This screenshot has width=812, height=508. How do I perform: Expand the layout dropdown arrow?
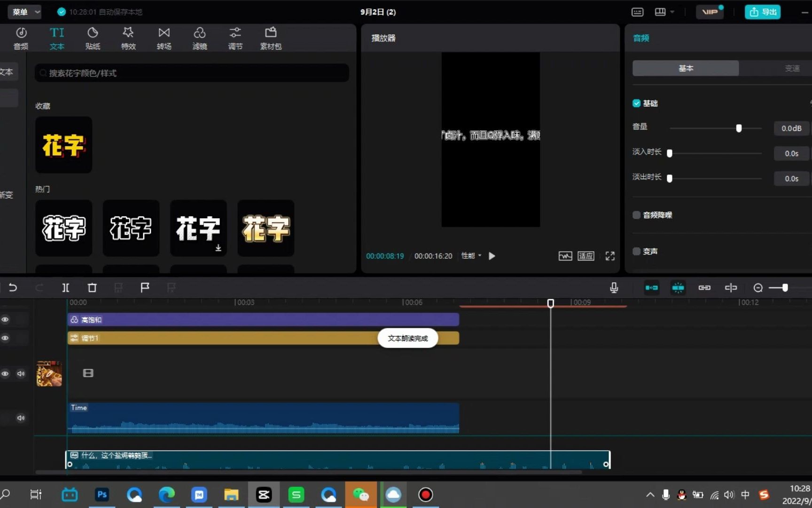point(672,12)
